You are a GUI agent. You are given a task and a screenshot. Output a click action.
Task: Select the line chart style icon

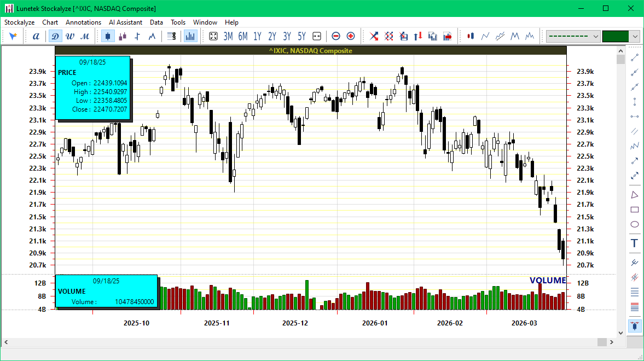[152, 36]
